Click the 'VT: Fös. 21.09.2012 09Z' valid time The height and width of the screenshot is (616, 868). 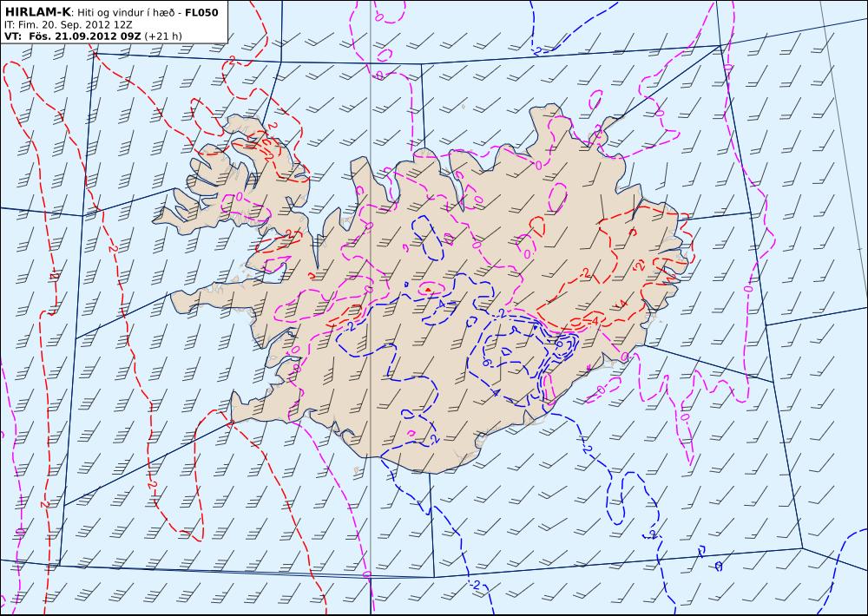73,36
